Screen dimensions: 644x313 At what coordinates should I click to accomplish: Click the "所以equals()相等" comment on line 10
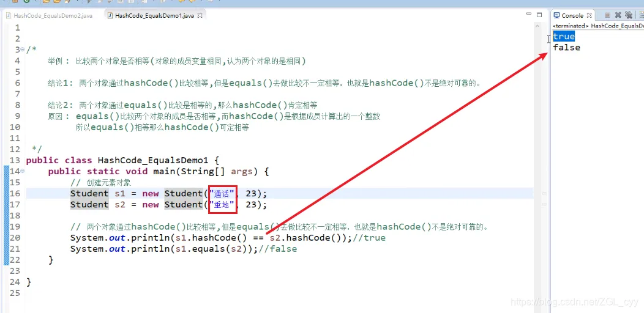tap(162, 128)
